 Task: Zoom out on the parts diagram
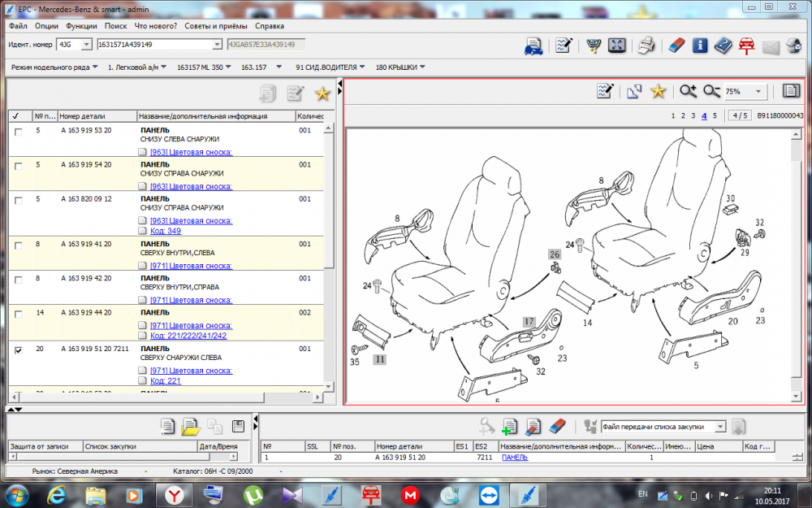coord(711,92)
